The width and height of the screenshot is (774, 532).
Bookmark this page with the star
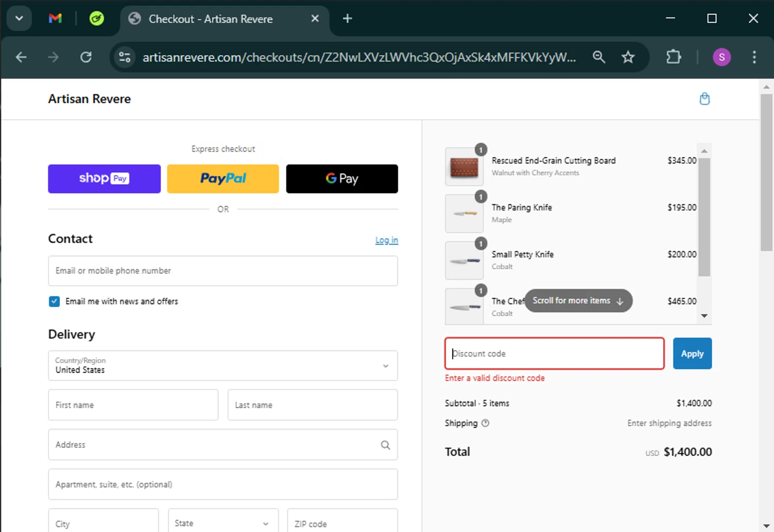(x=628, y=57)
